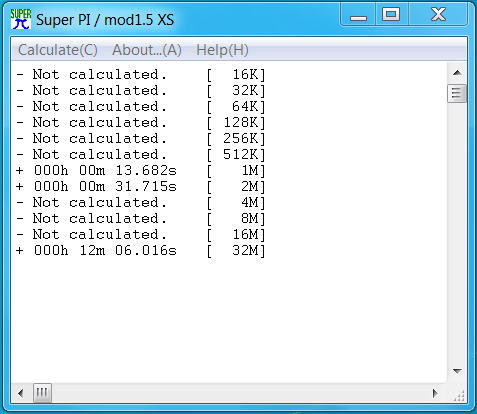This screenshot has height=414, width=477.
Task: Minimize the Super PI window
Action: coord(358,15)
